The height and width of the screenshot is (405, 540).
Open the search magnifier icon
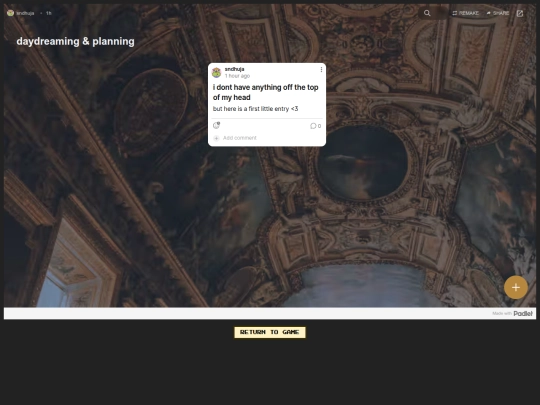[x=427, y=13]
